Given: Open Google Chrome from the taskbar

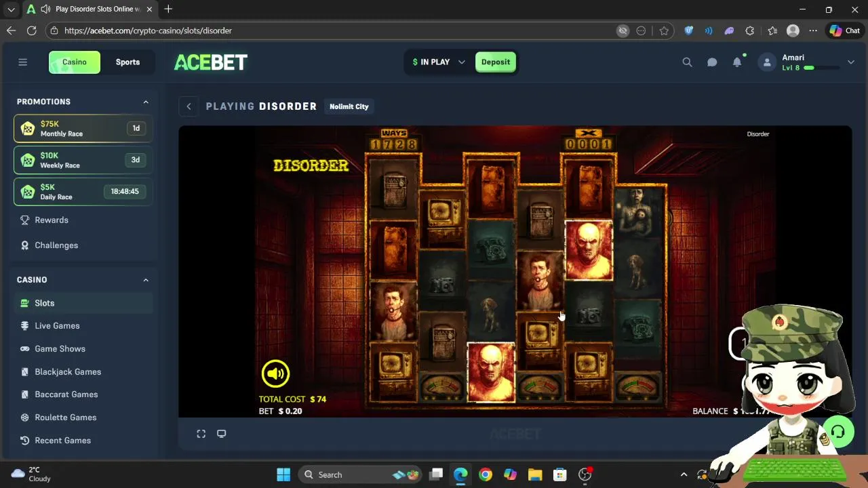Looking at the screenshot, I should click(x=486, y=474).
